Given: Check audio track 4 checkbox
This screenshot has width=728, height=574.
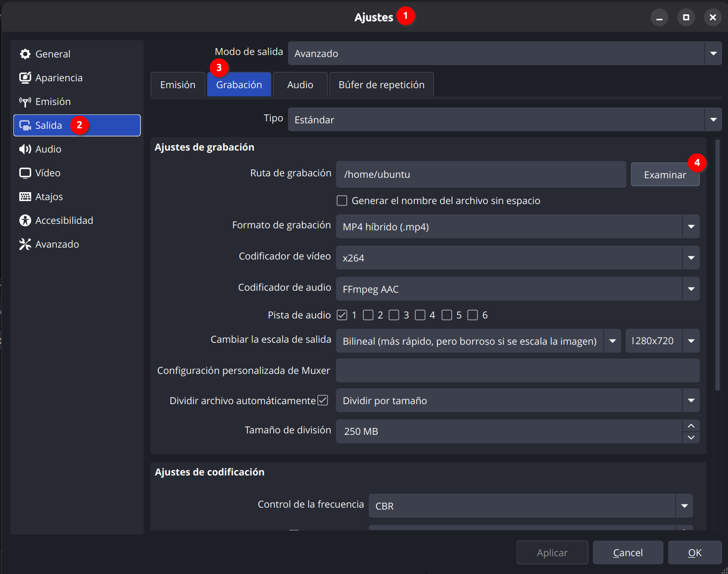Looking at the screenshot, I should click(420, 315).
